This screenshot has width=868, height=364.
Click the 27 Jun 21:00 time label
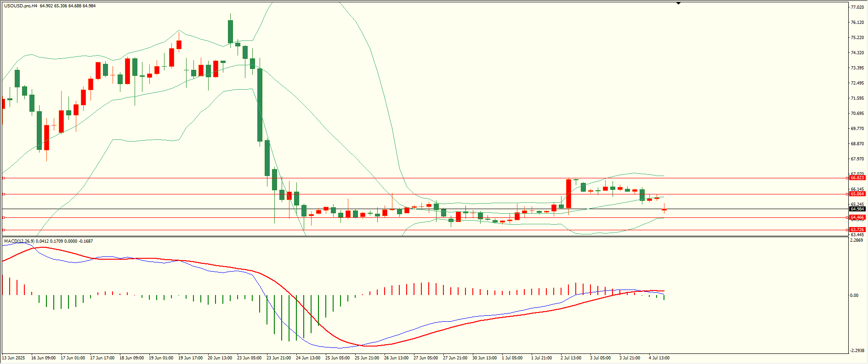(x=455, y=358)
